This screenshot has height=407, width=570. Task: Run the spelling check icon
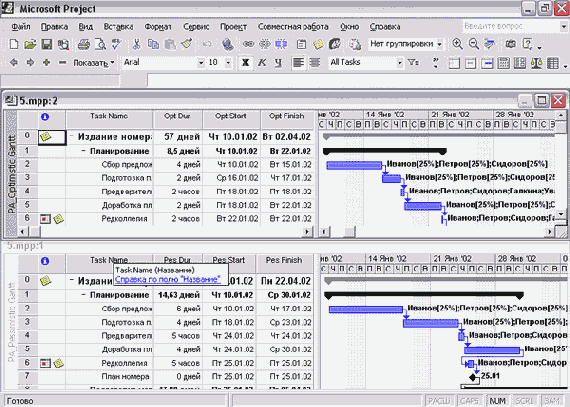click(116, 44)
